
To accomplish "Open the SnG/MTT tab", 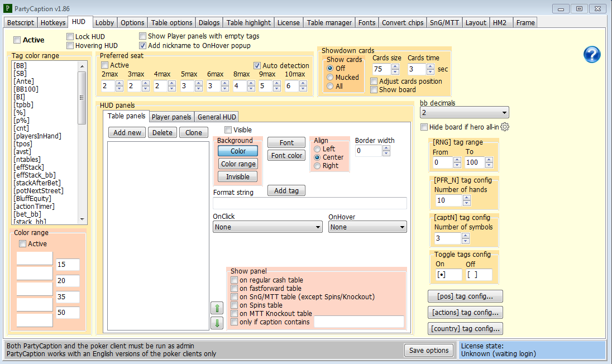I will (x=444, y=23).
